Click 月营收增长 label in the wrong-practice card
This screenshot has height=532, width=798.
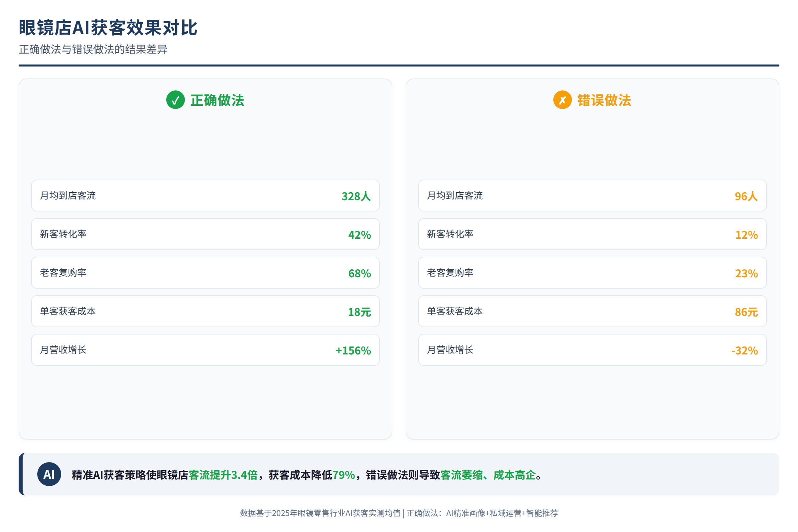(450, 350)
